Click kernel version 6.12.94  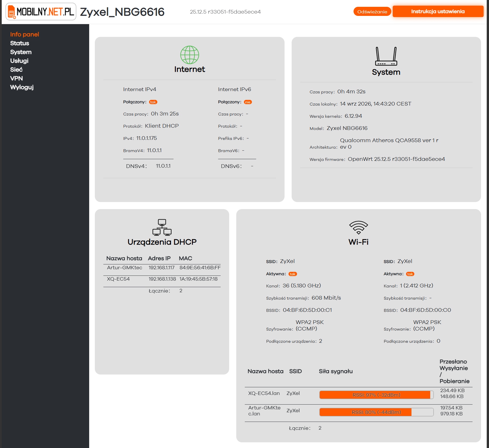tap(353, 116)
